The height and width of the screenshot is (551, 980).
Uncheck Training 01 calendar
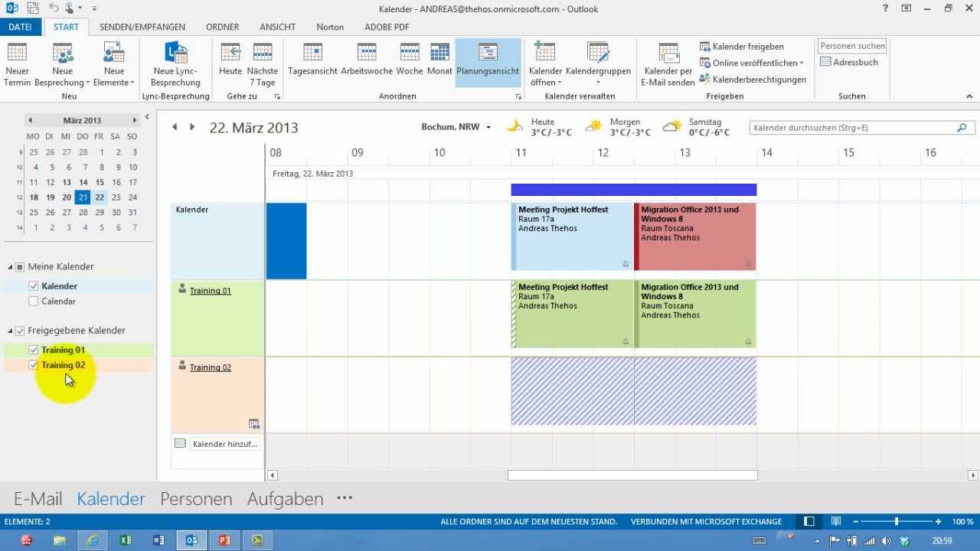33,350
